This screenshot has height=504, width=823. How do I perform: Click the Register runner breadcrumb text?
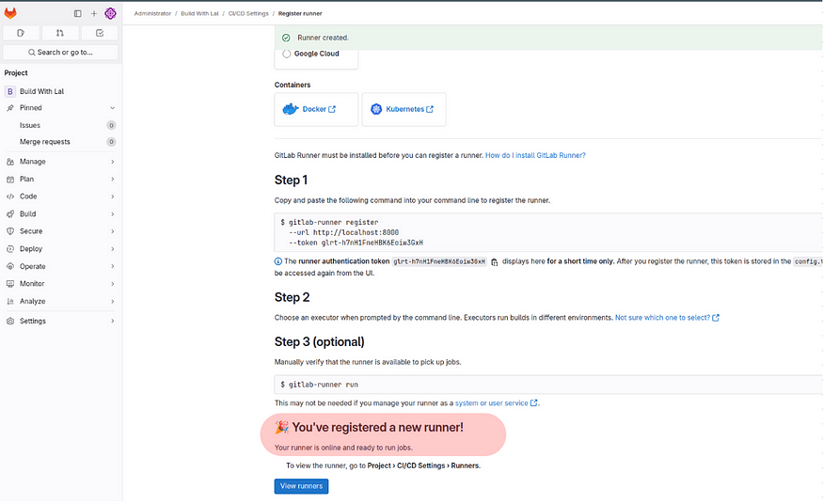(300, 14)
